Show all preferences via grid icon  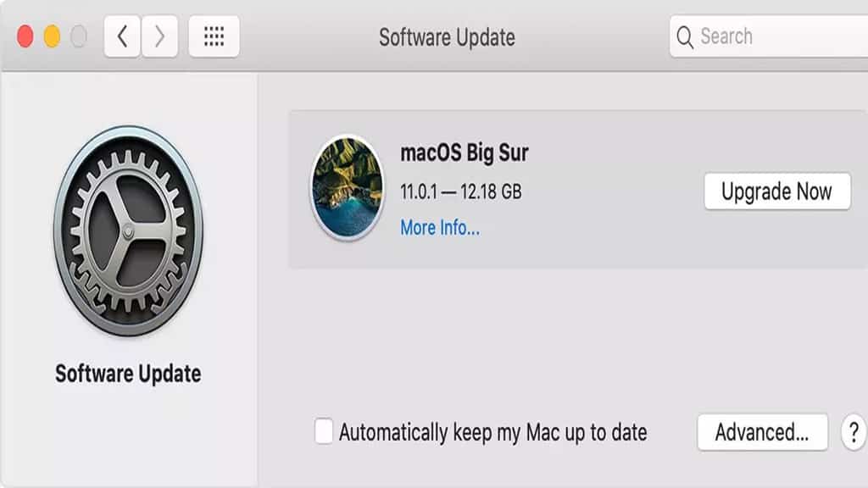[x=214, y=36]
